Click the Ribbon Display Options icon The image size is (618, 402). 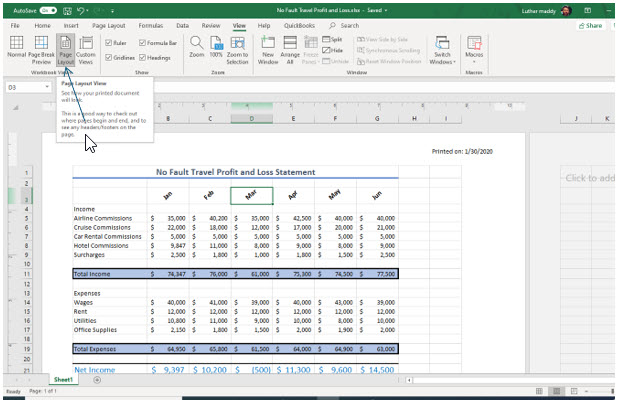(587, 11)
